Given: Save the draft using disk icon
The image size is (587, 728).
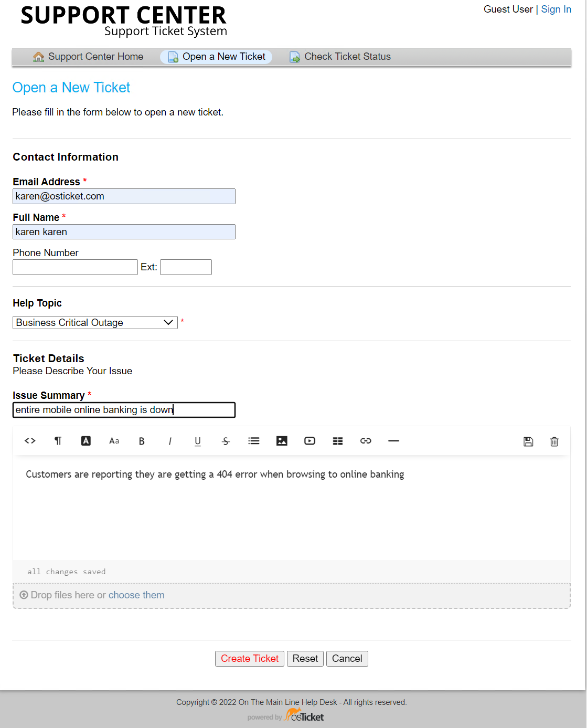Looking at the screenshot, I should 528,441.
